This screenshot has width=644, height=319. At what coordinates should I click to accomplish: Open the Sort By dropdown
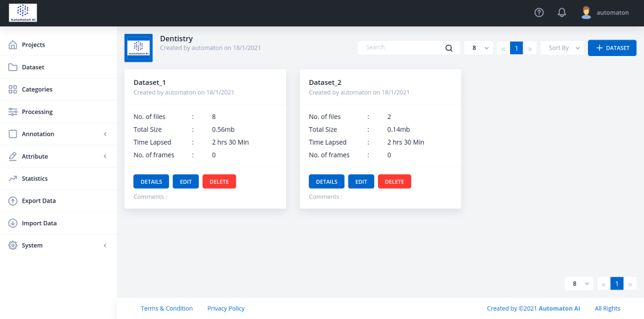click(562, 48)
